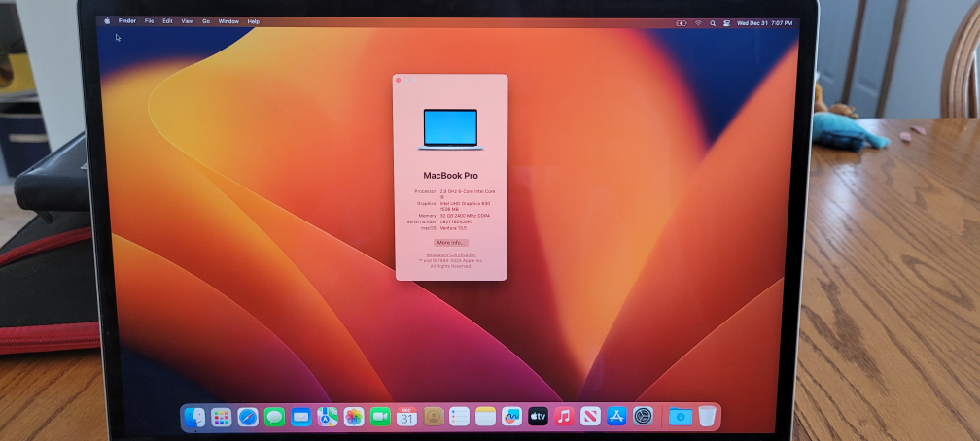The width and height of the screenshot is (980, 441).
Task: Launch Maps from the Dock
Action: [328, 417]
